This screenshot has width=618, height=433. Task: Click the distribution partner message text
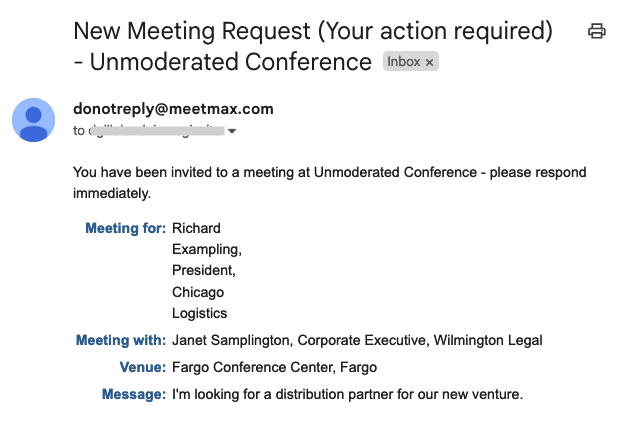[x=347, y=394]
